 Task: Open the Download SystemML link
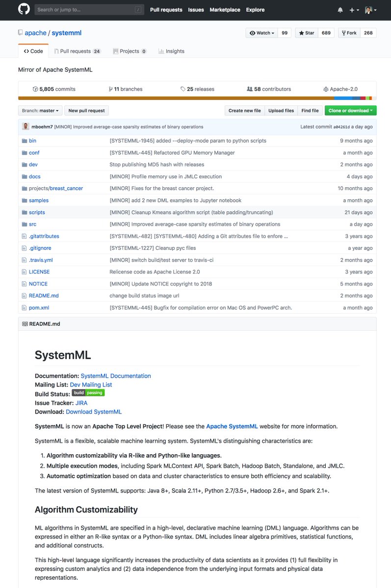coord(94,412)
